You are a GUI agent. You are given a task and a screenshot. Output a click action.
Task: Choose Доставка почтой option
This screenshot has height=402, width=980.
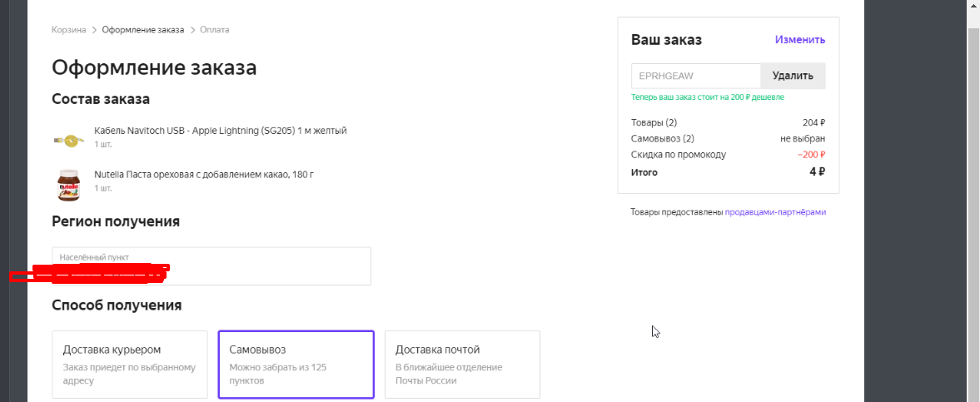tap(462, 365)
